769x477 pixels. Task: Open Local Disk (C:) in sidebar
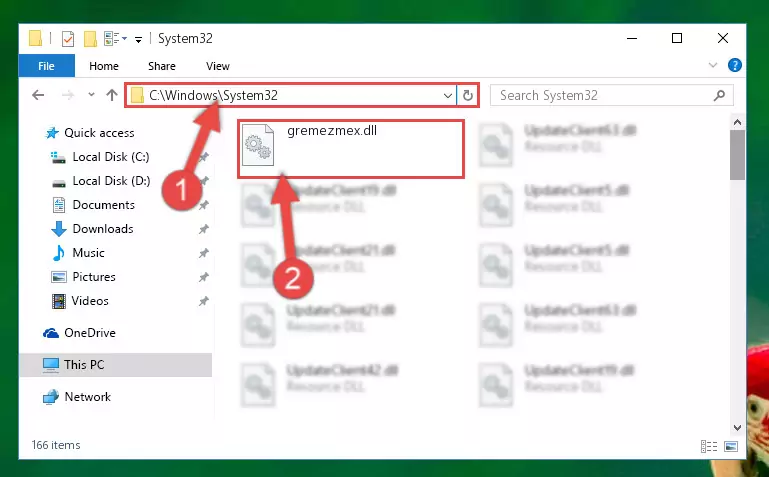tap(111, 157)
